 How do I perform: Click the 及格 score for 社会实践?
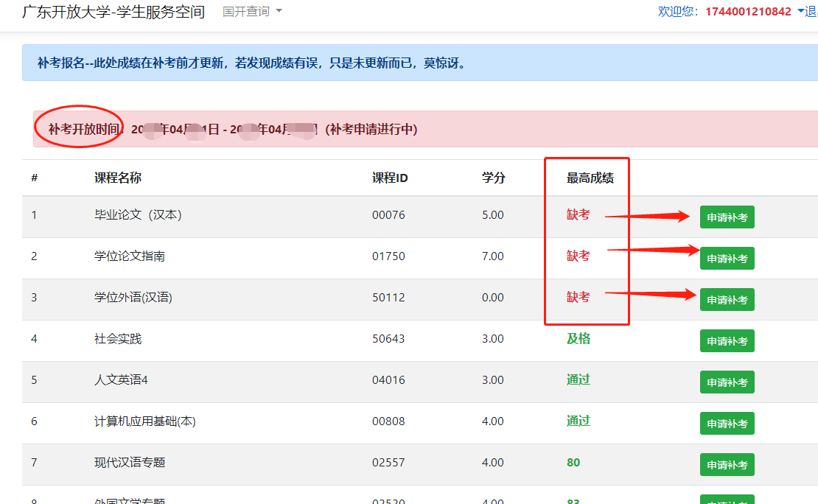point(578,338)
